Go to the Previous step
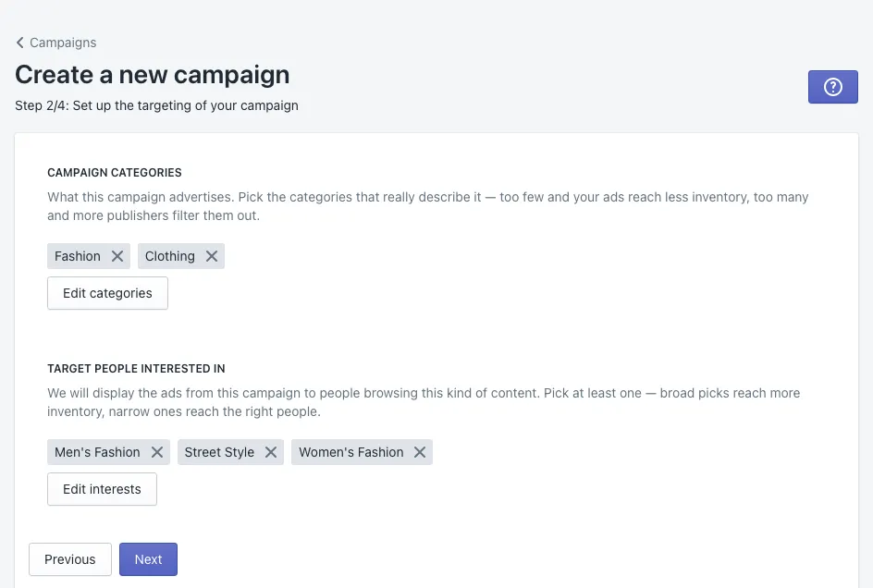Image resolution: width=873 pixels, height=588 pixels. (70, 559)
